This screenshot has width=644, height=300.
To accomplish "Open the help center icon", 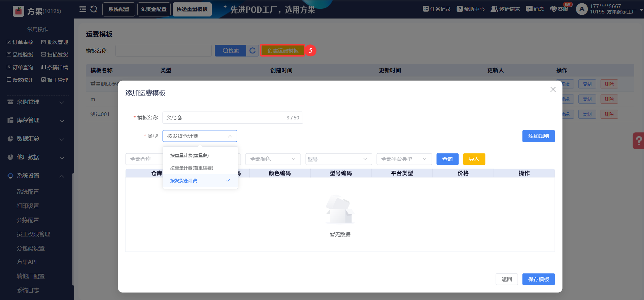I will pos(460,9).
